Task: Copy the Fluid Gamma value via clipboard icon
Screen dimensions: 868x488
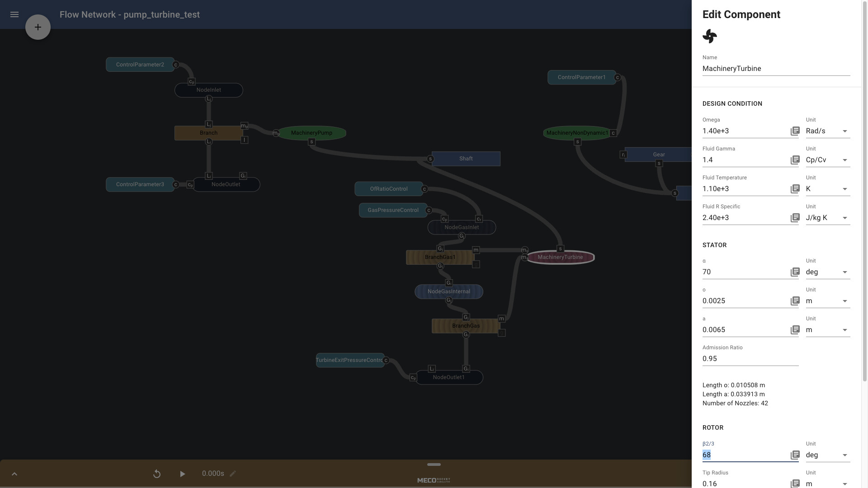Action: pos(795,160)
